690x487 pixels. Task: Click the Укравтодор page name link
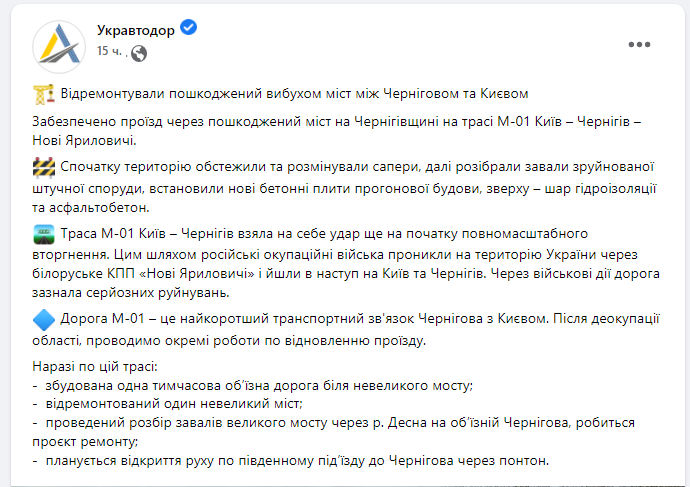136,30
